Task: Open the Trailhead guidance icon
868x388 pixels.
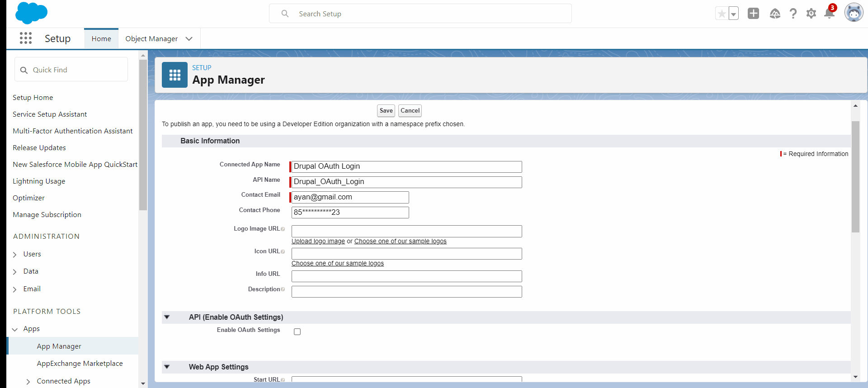Action: click(775, 14)
